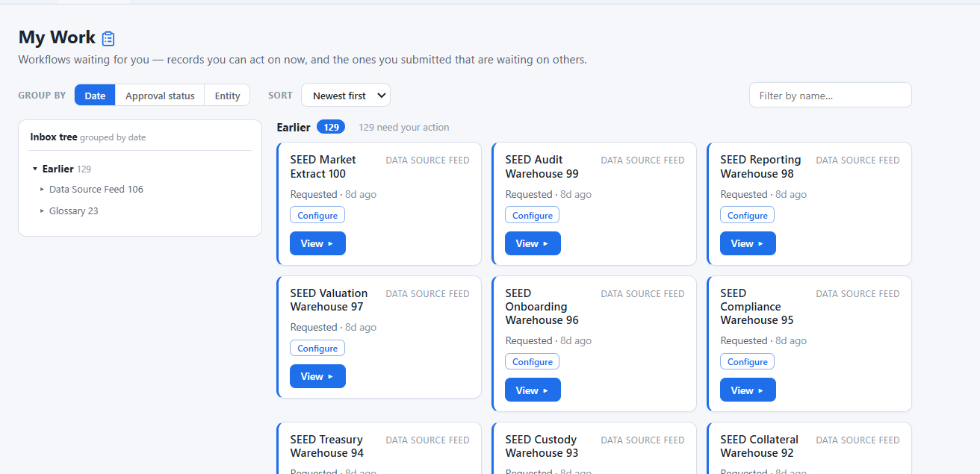Expand Glossary 23 tree node
Viewport: 980px width, 474px height.
pos(43,211)
